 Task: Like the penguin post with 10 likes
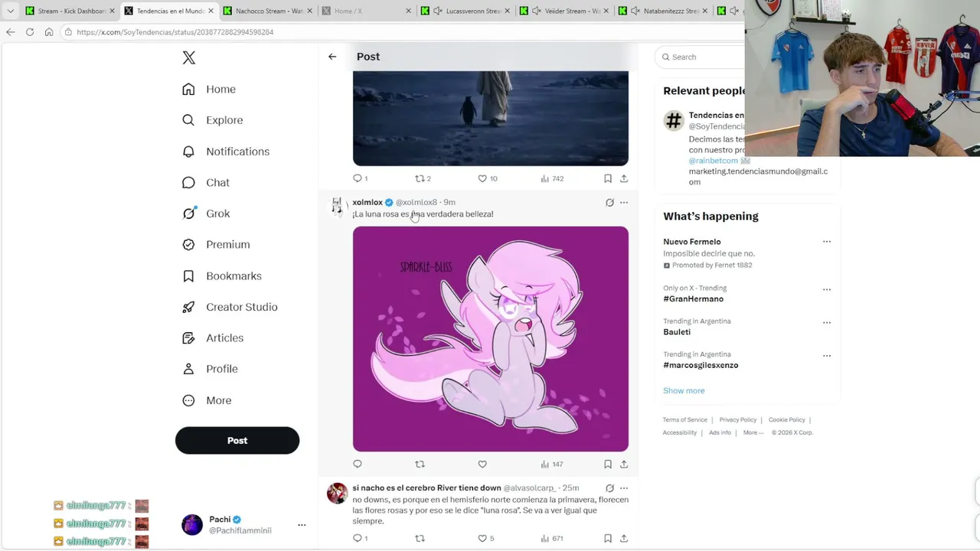point(488,178)
